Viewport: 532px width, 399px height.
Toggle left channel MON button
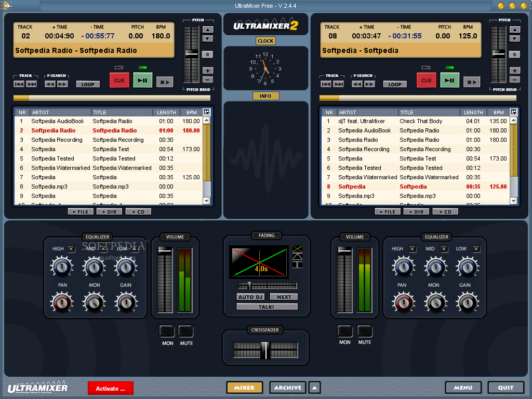coord(167,331)
